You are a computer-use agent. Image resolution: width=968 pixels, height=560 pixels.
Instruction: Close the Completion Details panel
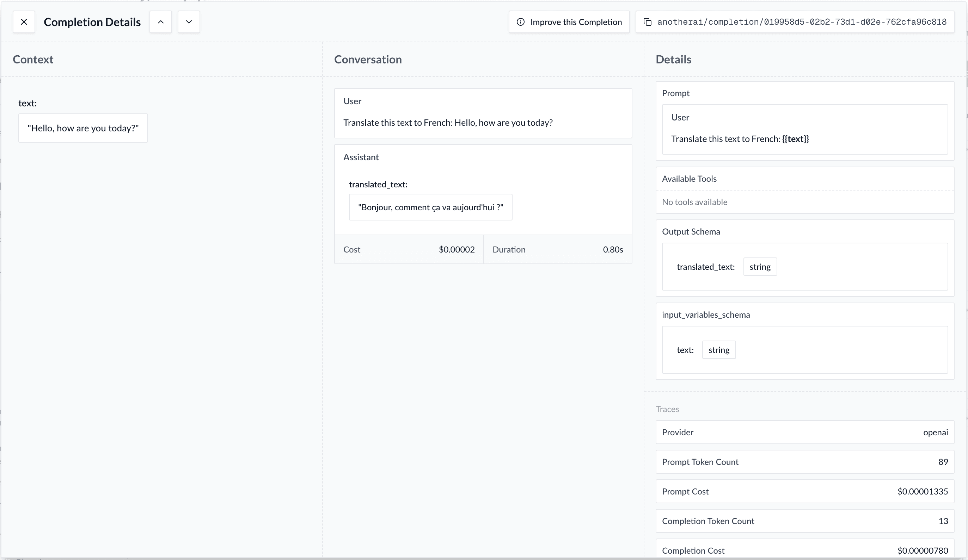point(24,22)
